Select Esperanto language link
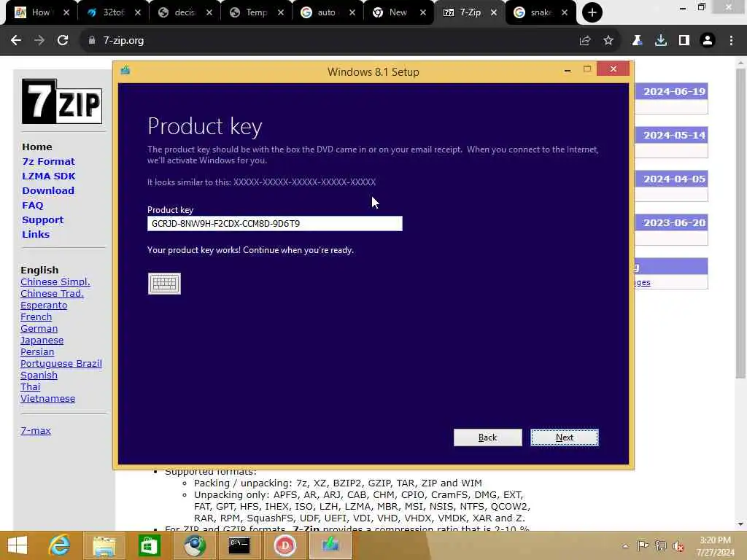 (x=44, y=306)
